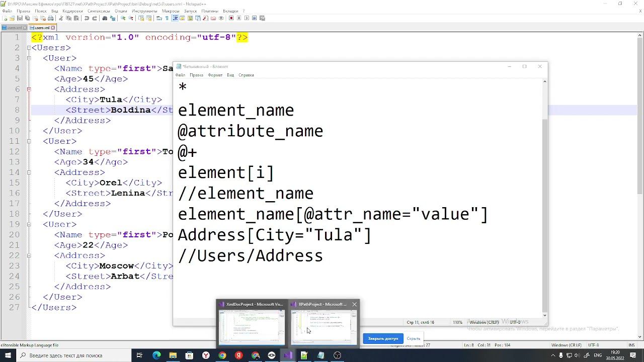Click the Save All icon in Notepad++ toolbar
644x362 pixels.
(27, 18)
